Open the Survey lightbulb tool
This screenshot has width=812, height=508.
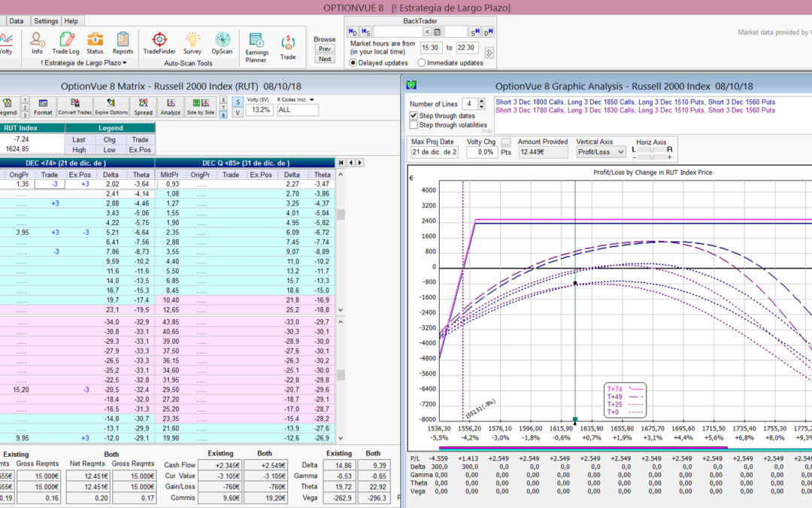[192, 43]
